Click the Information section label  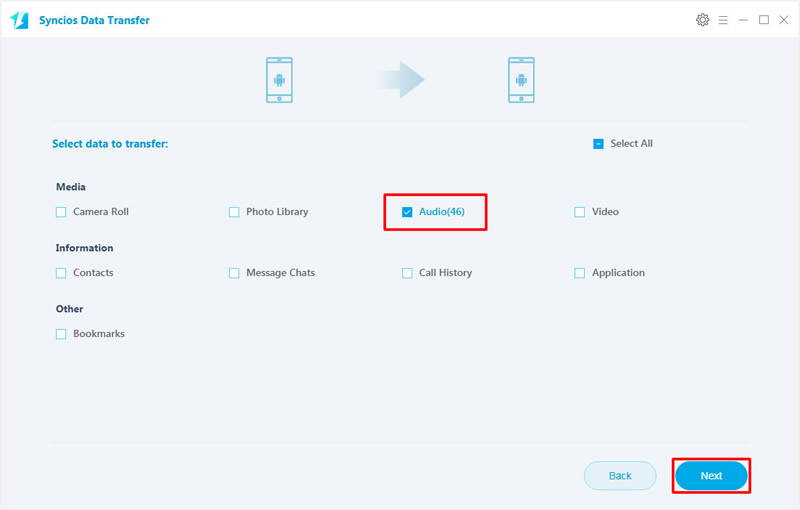pyautogui.click(x=85, y=248)
